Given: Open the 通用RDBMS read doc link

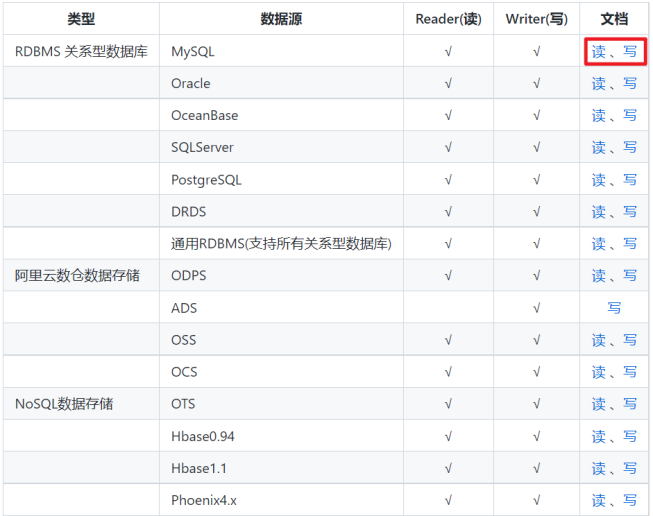Looking at the screenshot, I should tap(599, 244).
